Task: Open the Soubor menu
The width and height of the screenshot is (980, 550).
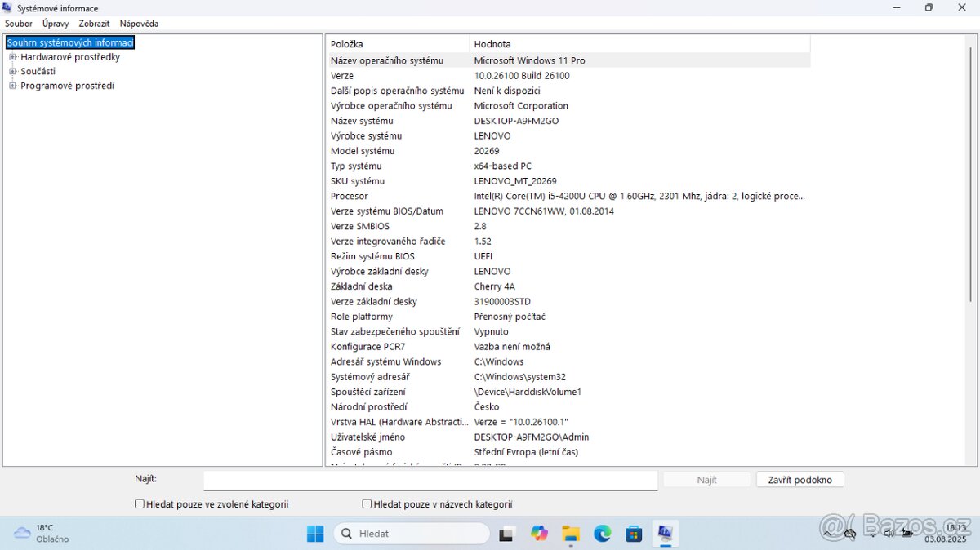Action: point(18,23)
